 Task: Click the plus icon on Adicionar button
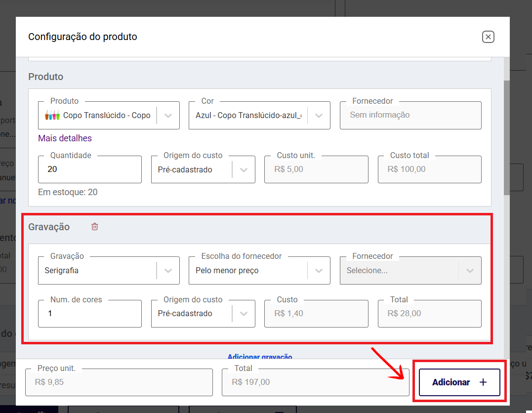(x=483, y=382)
